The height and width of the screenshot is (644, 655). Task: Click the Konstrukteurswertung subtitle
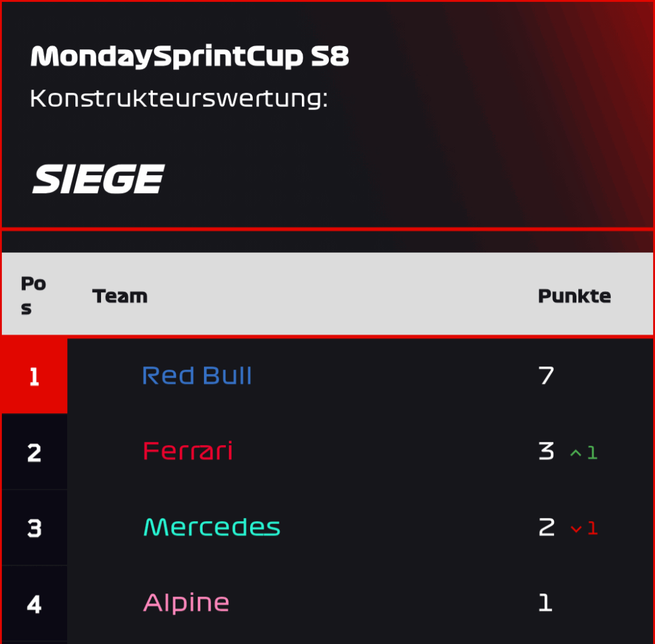click(x=179, y=98)
